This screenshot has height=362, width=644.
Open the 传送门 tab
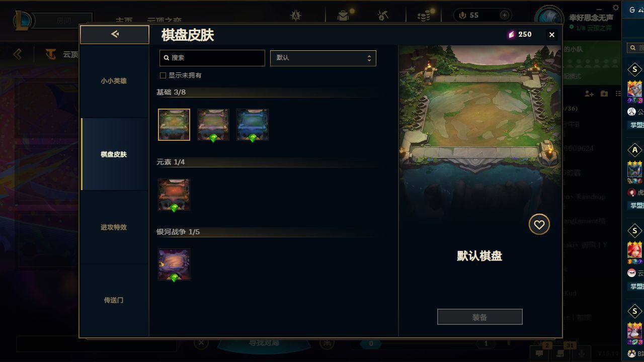114,300
